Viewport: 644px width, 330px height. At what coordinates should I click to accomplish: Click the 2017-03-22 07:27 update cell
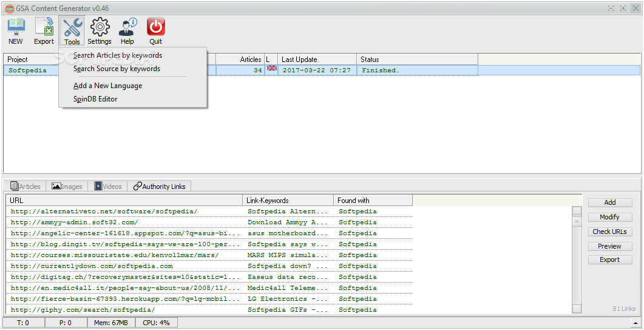point(317,70)
